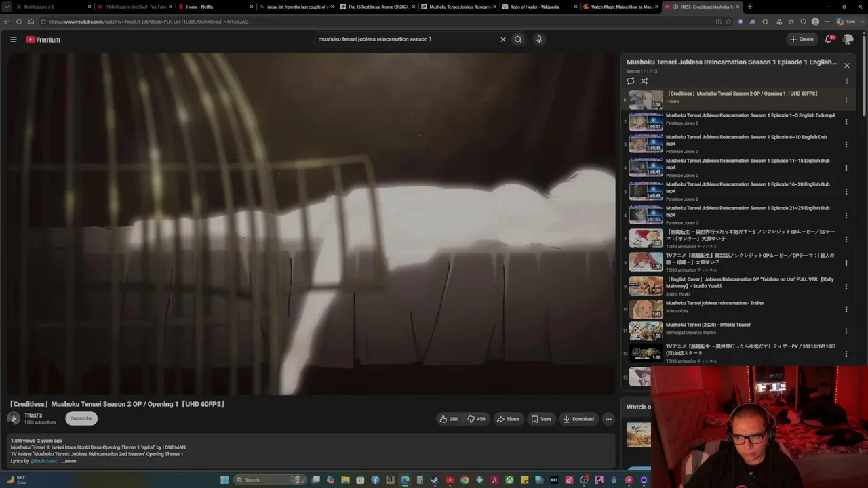Image resolution: width=868 pixels, height=488 pixels.
Task: Click the Windows taskbar Search box
Action: coord(269,480)
